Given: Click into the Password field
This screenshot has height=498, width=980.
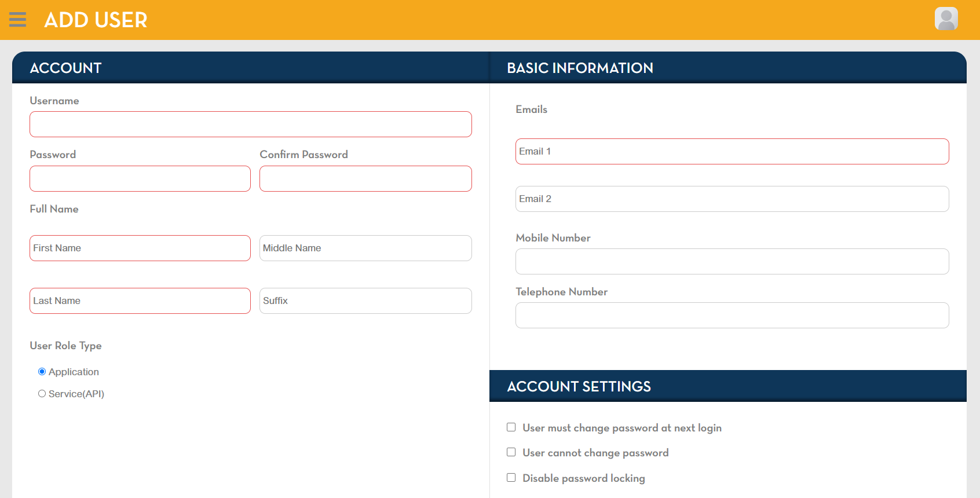Looking at the screenshot, I should pyautogui.click(x=140, y=179).
